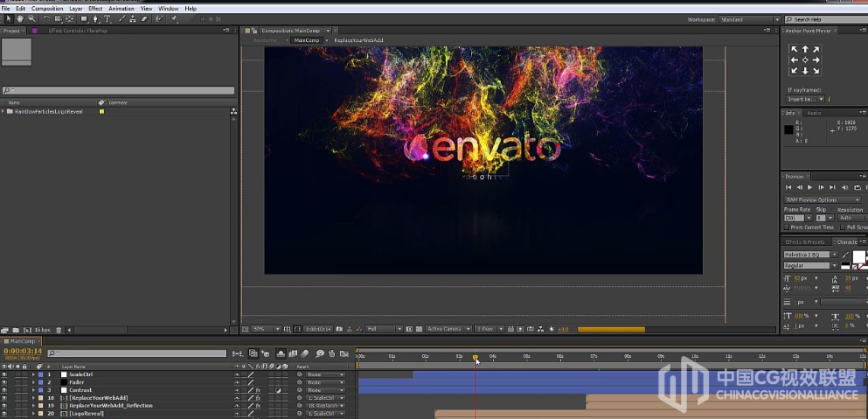Click bottom-right arrow in Anchor Point Mover
This screenshot has height=419, width=868.
click(816, 70)
